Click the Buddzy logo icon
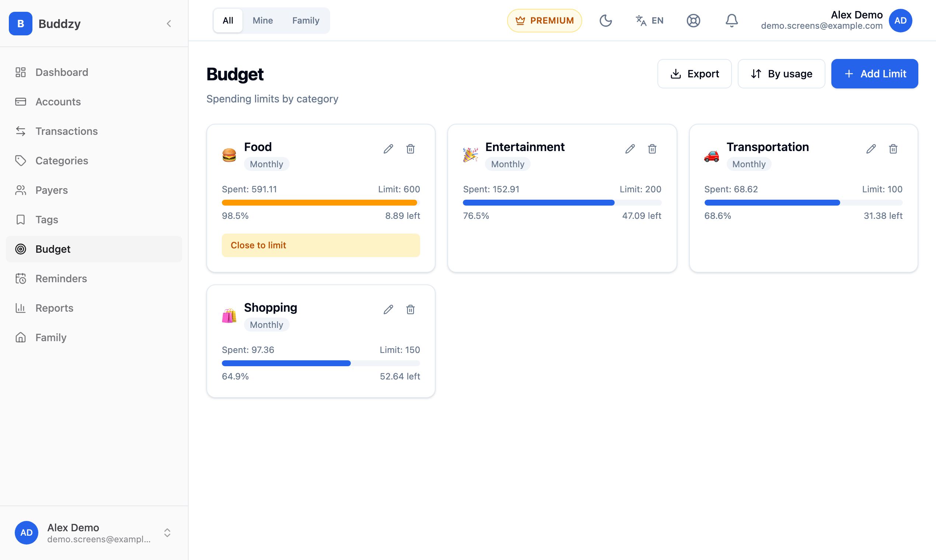Screen dimensions: 936x560 (20, 24)
